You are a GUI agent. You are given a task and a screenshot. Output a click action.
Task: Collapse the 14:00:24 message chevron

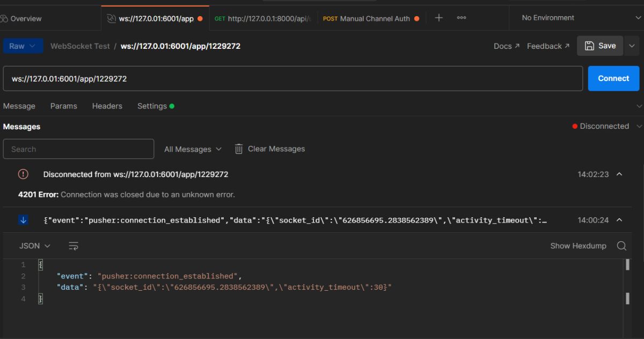click(619, 220)
